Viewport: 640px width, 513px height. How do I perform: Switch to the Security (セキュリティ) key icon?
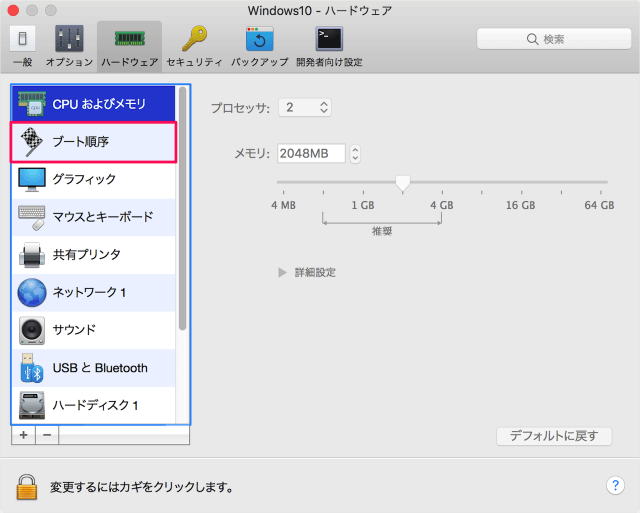click(x=194, y=47)
